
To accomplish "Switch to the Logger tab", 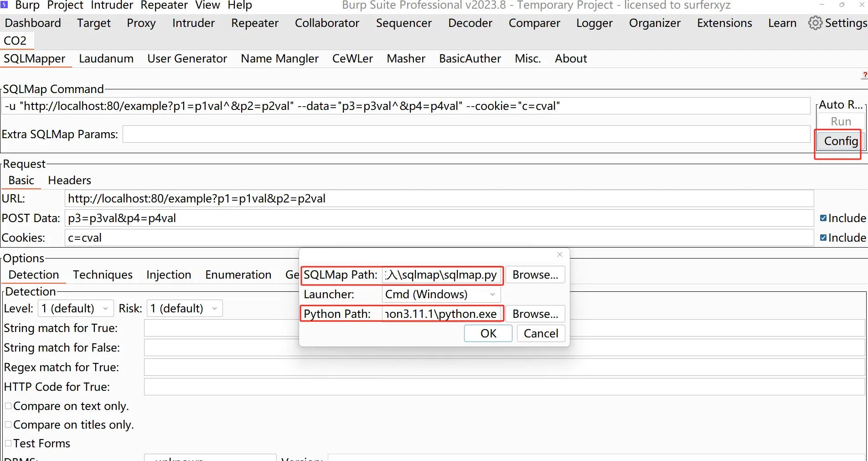I will click(594, 23).
